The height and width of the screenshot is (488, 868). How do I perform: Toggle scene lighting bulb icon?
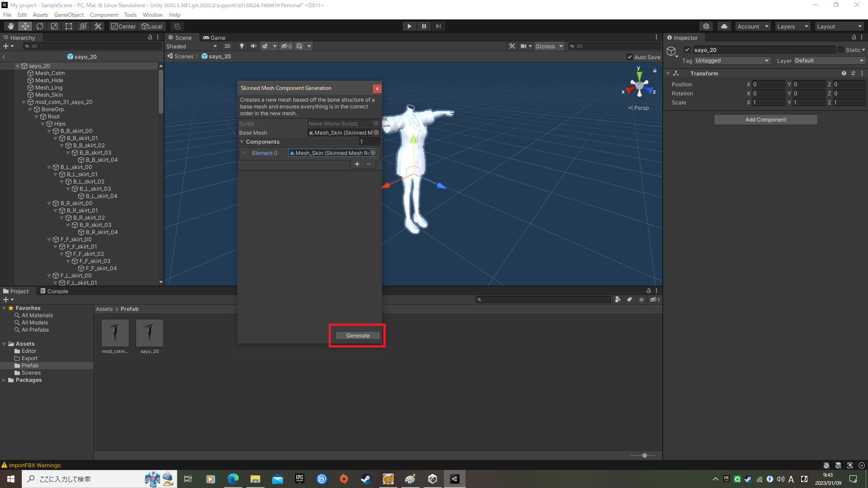[x=242, y=46]
